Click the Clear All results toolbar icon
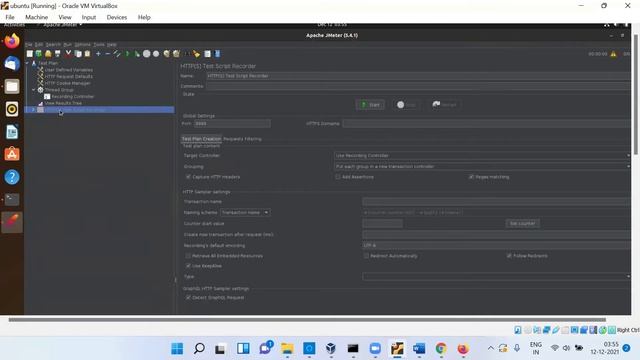Screen dimensions: 640x360 [176, 53]
